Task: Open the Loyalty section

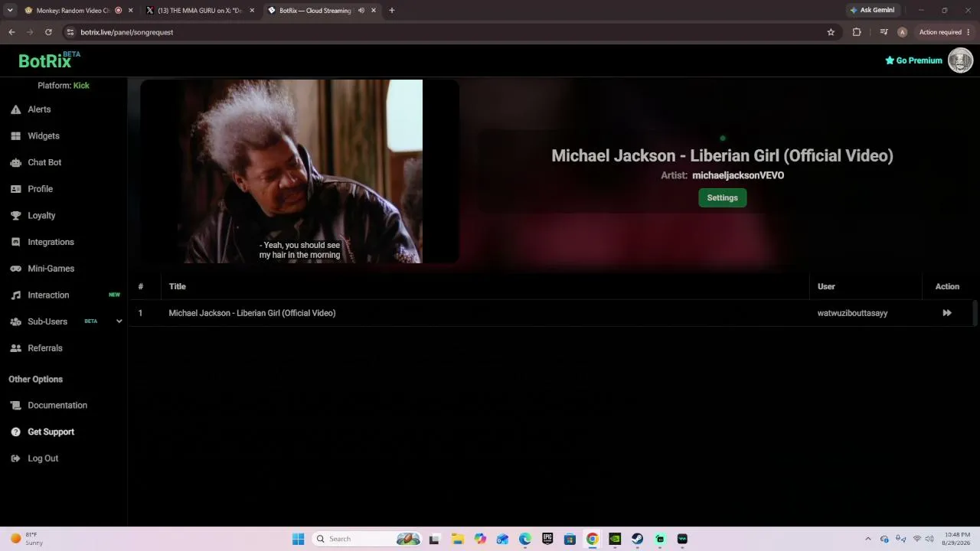Action: 41,216
